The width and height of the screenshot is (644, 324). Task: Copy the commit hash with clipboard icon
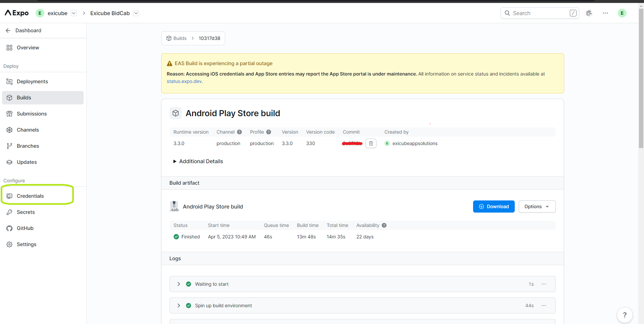(371, 143)
